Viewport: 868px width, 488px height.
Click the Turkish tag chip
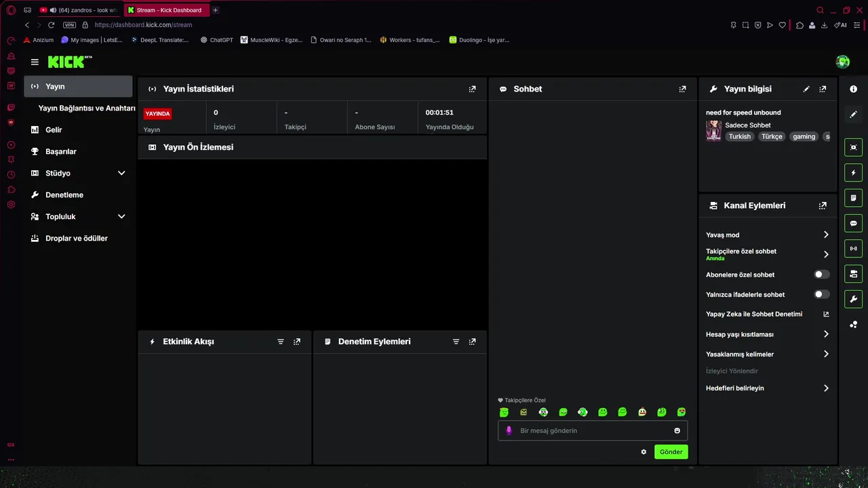click(x=740, y=136)
